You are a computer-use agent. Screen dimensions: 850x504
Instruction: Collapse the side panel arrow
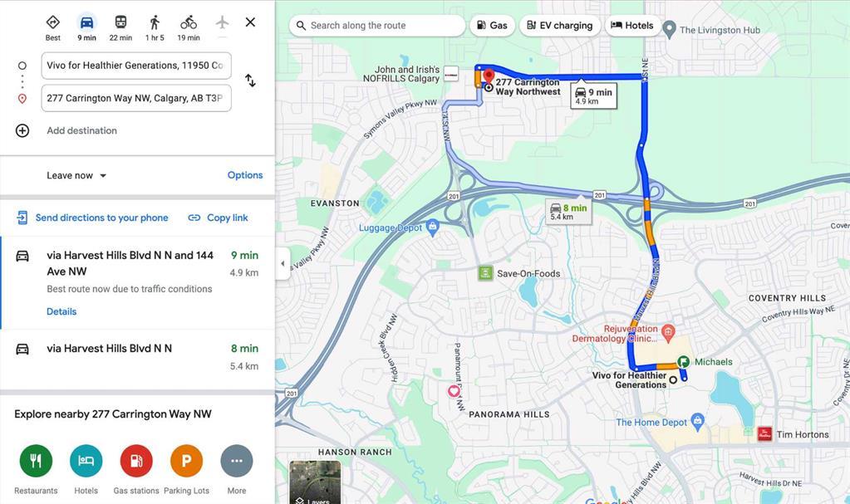click(283, 264)
